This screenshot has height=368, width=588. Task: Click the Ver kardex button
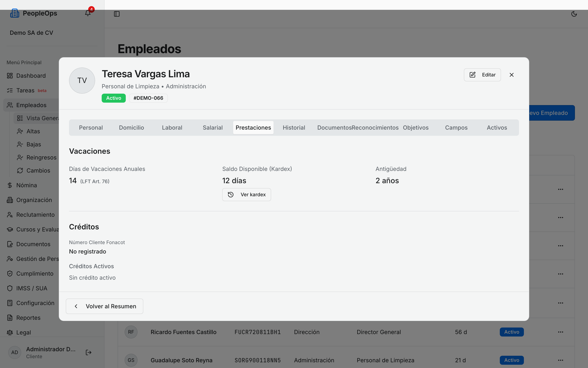246,194
